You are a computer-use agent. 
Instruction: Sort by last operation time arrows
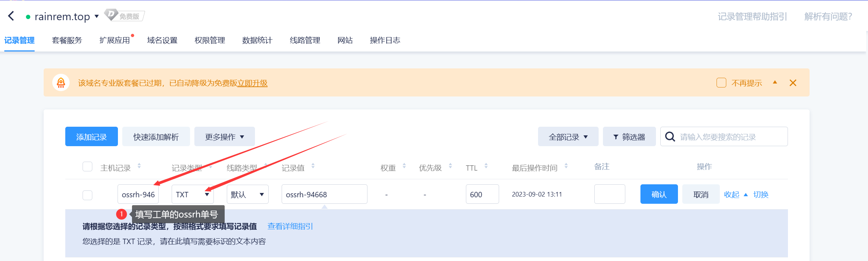click(566, 166)
